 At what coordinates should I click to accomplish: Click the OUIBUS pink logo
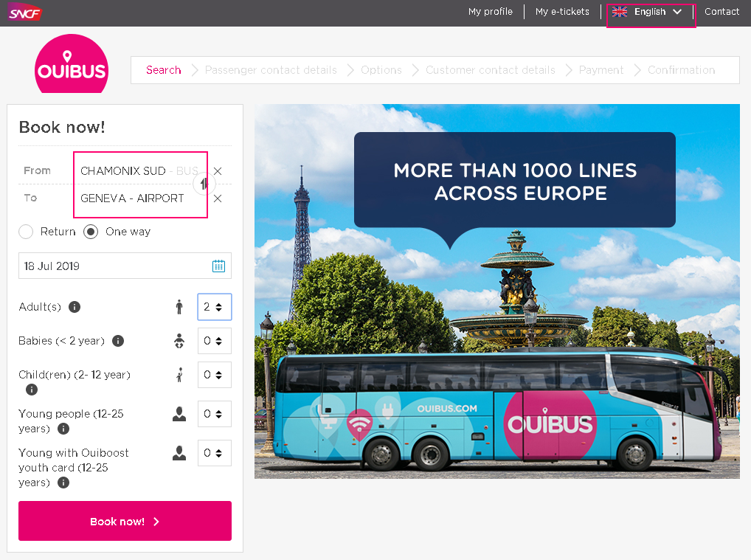(72, 63)
